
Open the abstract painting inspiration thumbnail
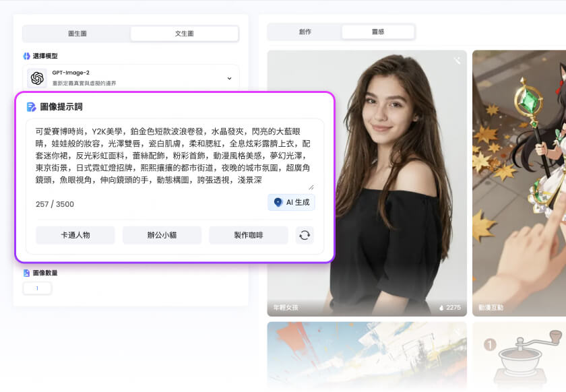pyautogui.click(x=367, y=356)
